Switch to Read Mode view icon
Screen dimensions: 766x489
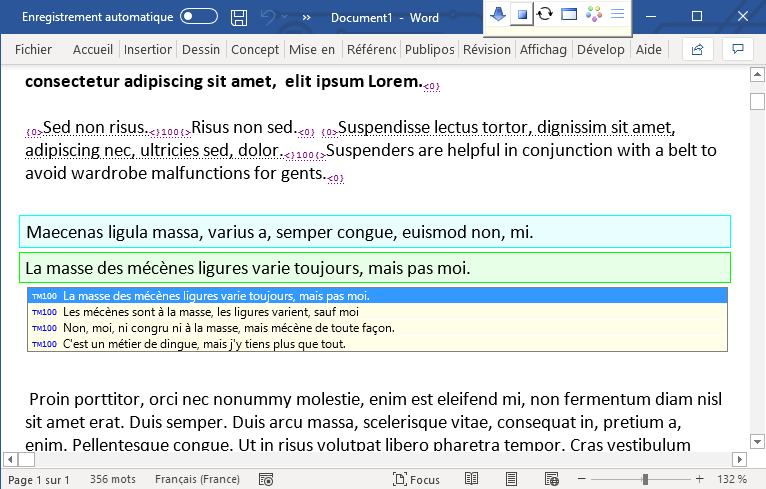471,479
